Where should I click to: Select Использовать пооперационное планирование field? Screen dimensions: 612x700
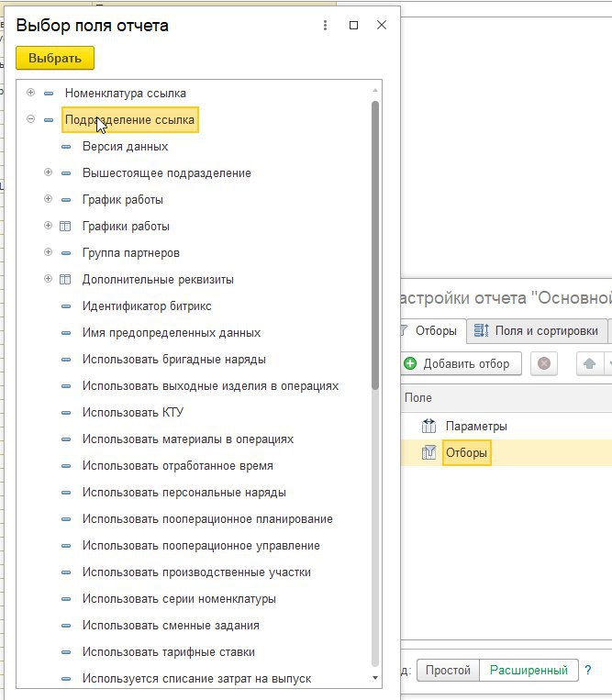(x=207, y=519)
